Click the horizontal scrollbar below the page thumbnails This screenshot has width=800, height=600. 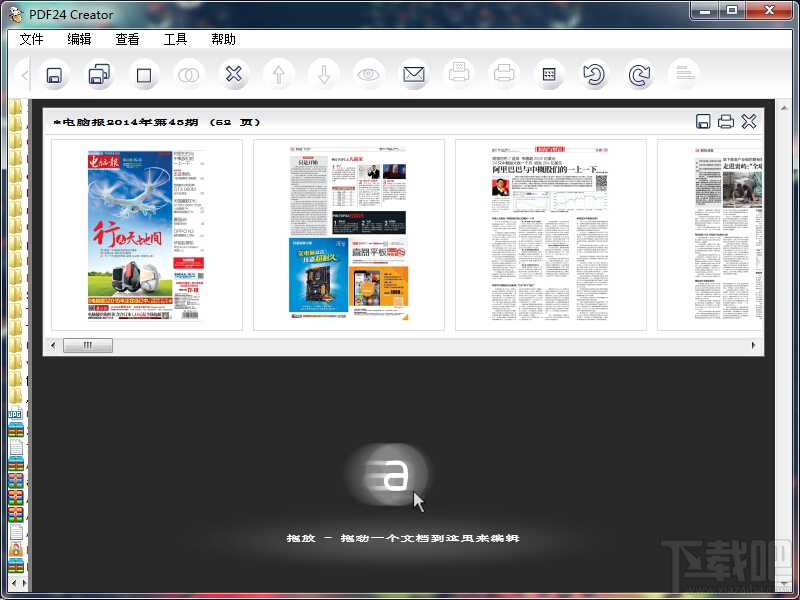coord(88,345)
